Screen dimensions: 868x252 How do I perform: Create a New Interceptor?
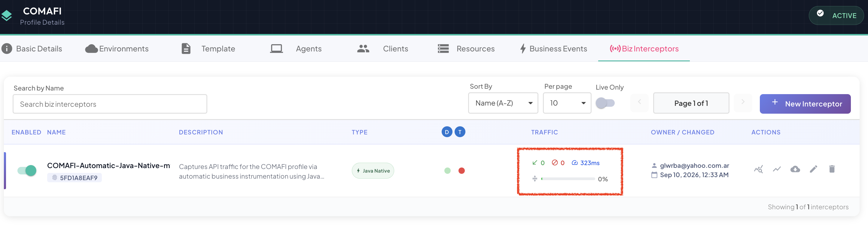[805, 103]
